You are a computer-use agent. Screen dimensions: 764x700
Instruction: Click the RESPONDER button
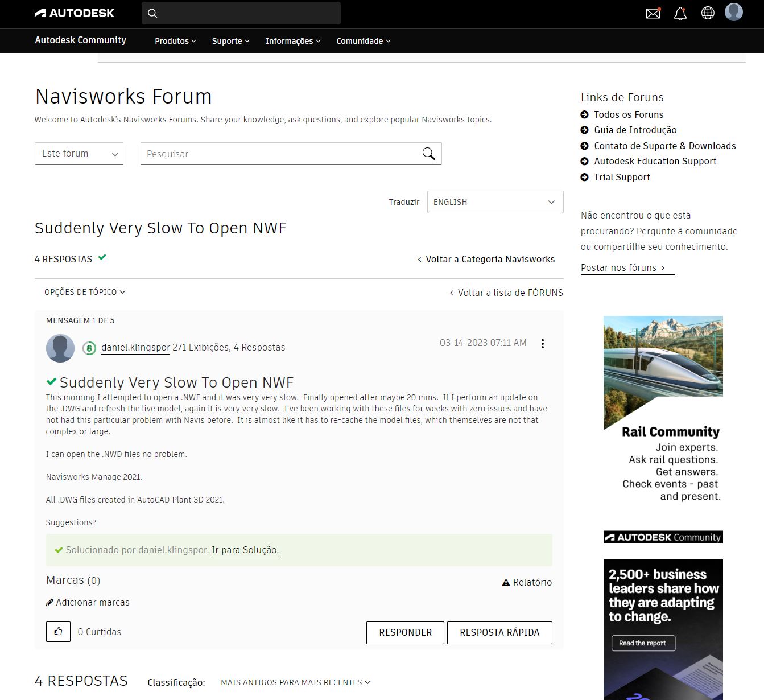405,632
